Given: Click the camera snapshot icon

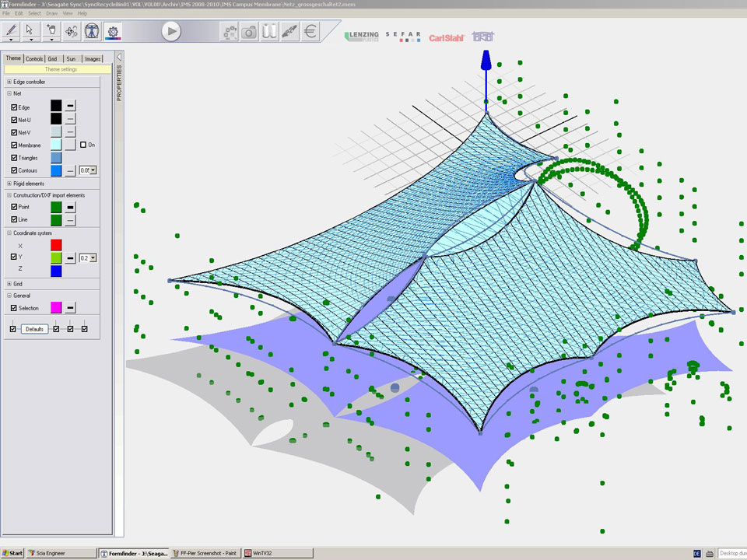Looking at the screenshot, I should pyautogui.click(x=249, y=32).
